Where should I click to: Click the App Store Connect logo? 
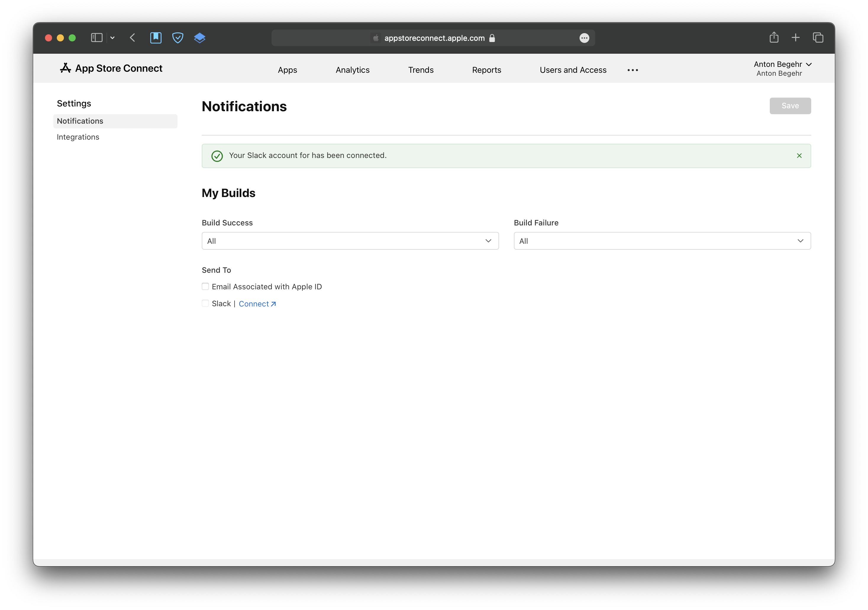click(111, 68)
